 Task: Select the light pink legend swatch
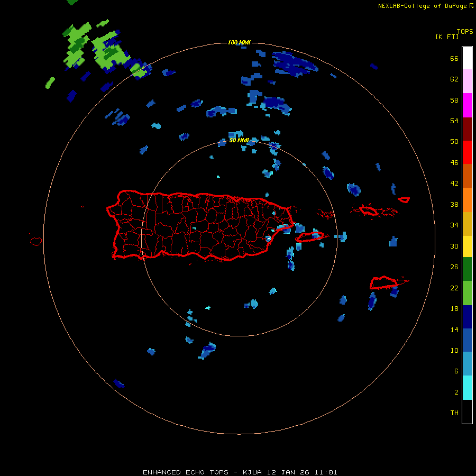(x=467, y=81)
